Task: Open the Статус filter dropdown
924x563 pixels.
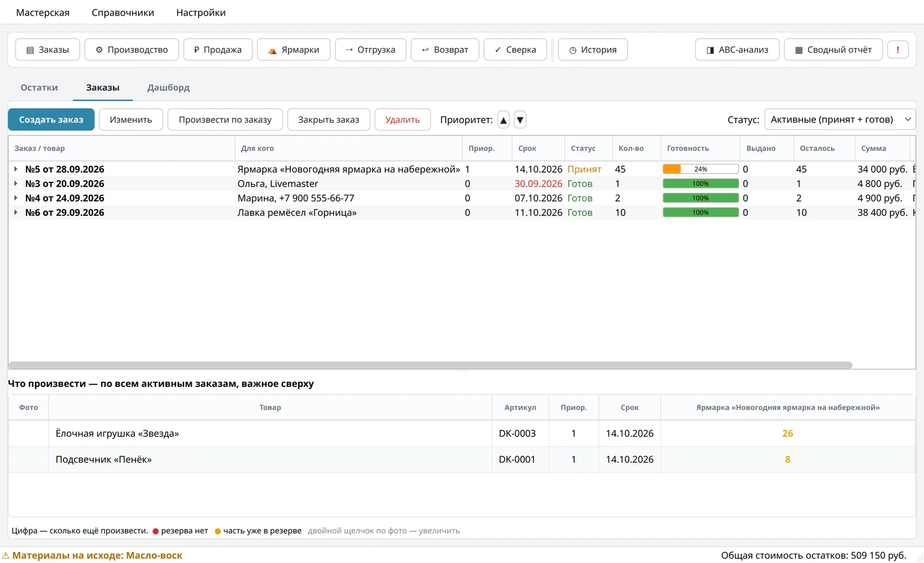Action: (840, 120)
